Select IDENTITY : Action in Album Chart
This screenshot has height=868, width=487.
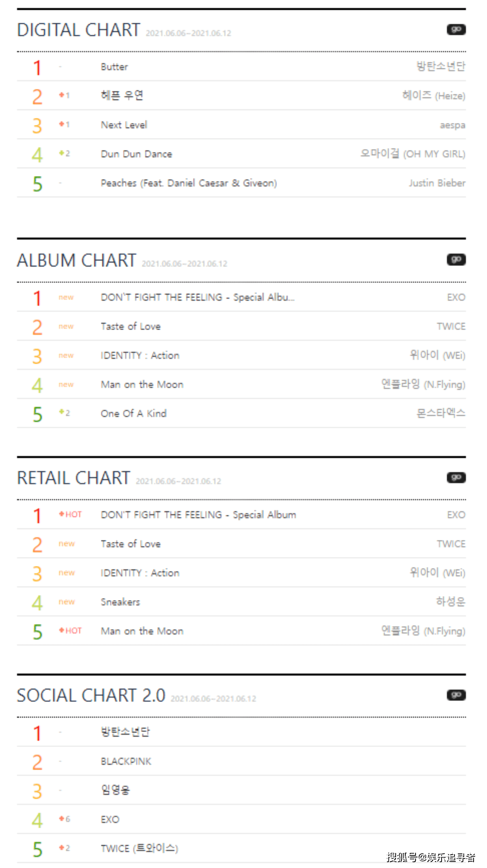tap(140, 356)
